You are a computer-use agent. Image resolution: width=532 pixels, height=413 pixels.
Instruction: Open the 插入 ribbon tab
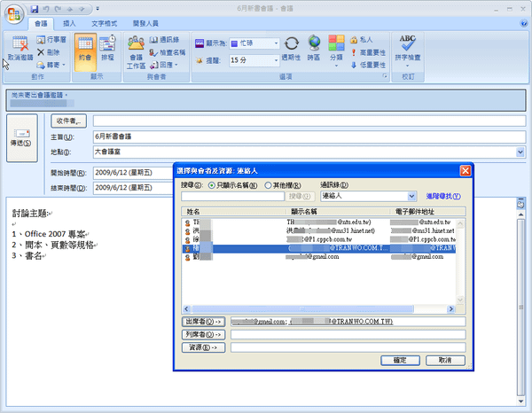pyautogui.click(x=69, y=23)
